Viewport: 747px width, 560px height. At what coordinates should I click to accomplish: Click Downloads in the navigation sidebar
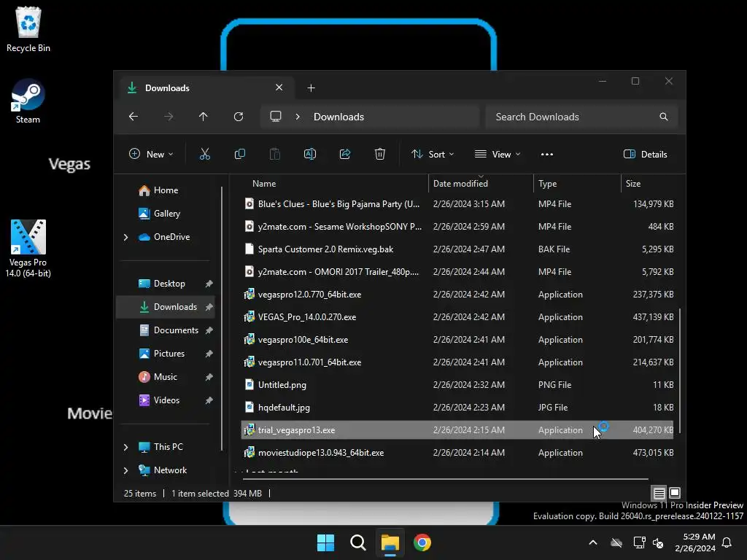pyautogui.click(x=165, y=307)
